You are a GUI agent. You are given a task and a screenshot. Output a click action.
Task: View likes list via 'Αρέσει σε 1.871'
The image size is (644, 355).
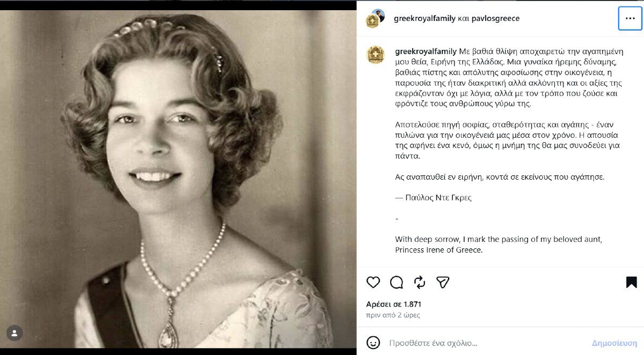393,304
